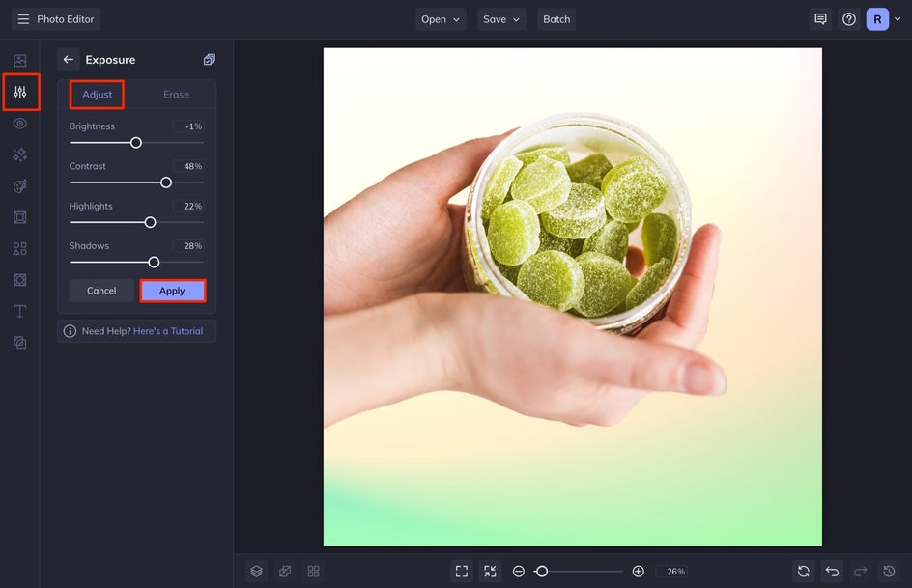Click the Help question mark icon
The height and width of the screenshot is (588, 912).
tap(849, 19)
